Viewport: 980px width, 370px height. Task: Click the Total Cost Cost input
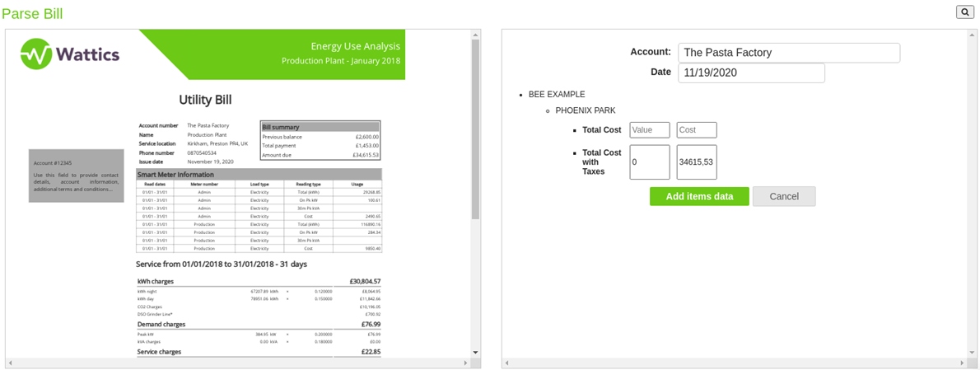point(696,130)
